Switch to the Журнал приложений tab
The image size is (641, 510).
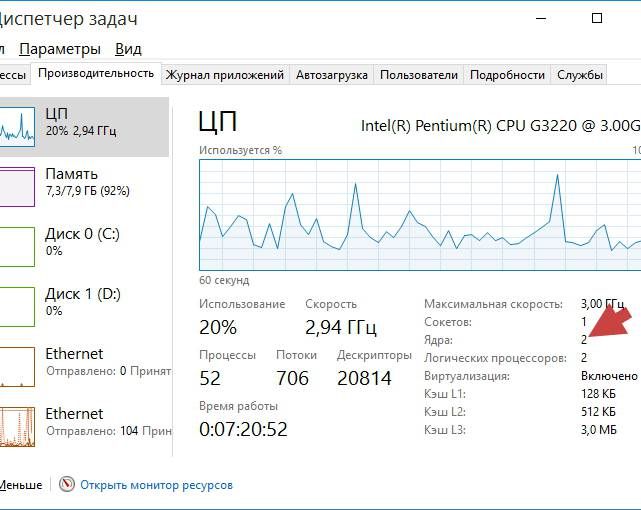pos(224,75)
